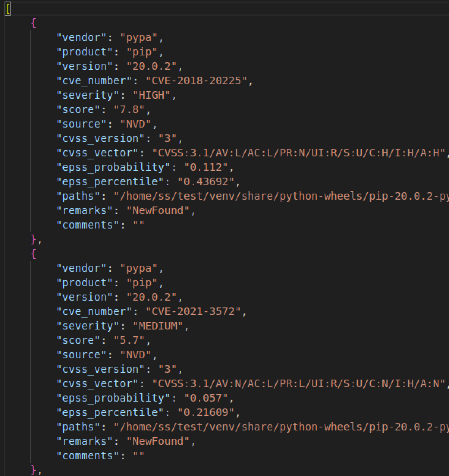449x476 pixels.
Task: Click the "epss_percentile" key in the second object
Action: (x=110, y=413)
